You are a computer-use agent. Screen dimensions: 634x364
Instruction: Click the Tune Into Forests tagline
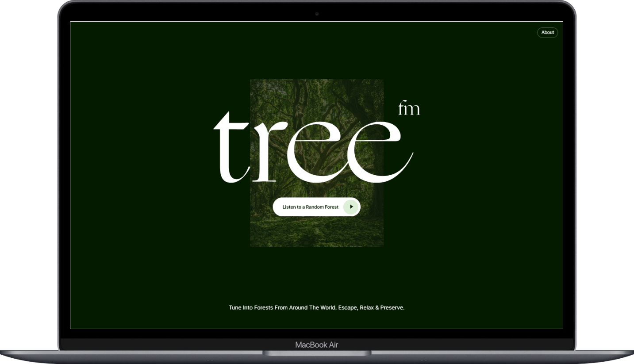point(316,307)
